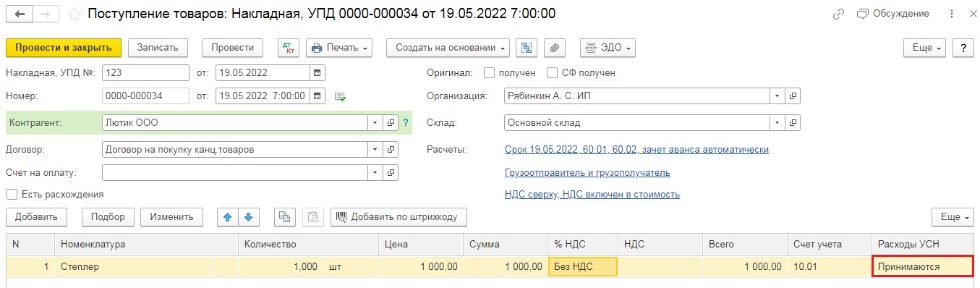Open the ЭДО menu
Viewport: 980px width, 288px height.
tap(608, 48)
